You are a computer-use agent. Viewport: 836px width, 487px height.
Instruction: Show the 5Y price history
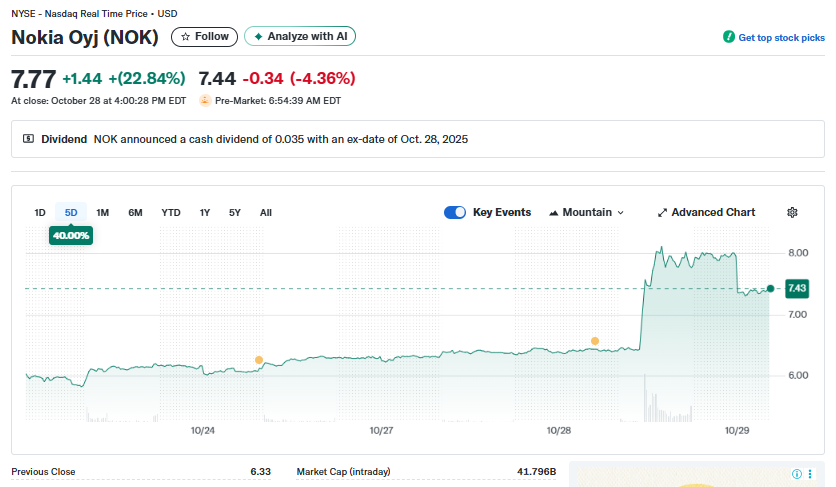pos(235,212)
